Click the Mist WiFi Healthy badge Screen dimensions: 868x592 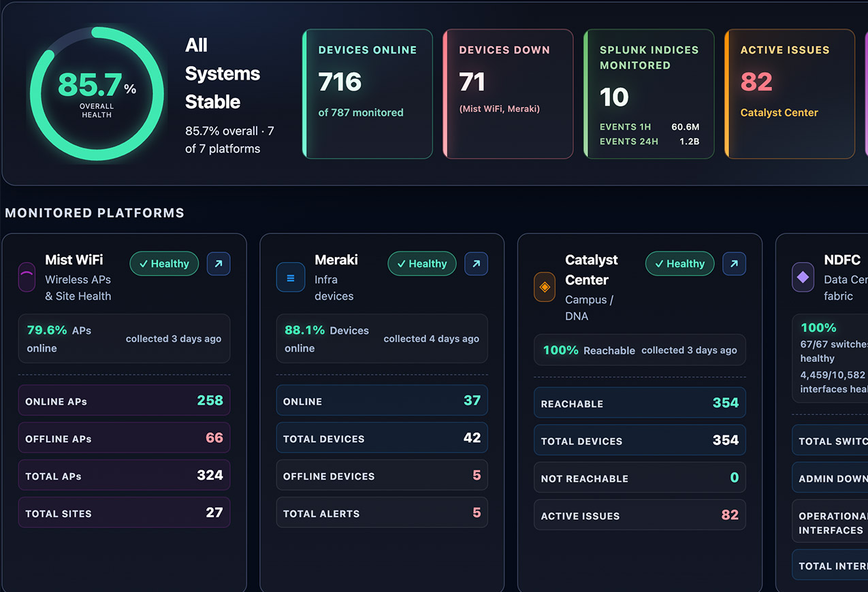164,263
